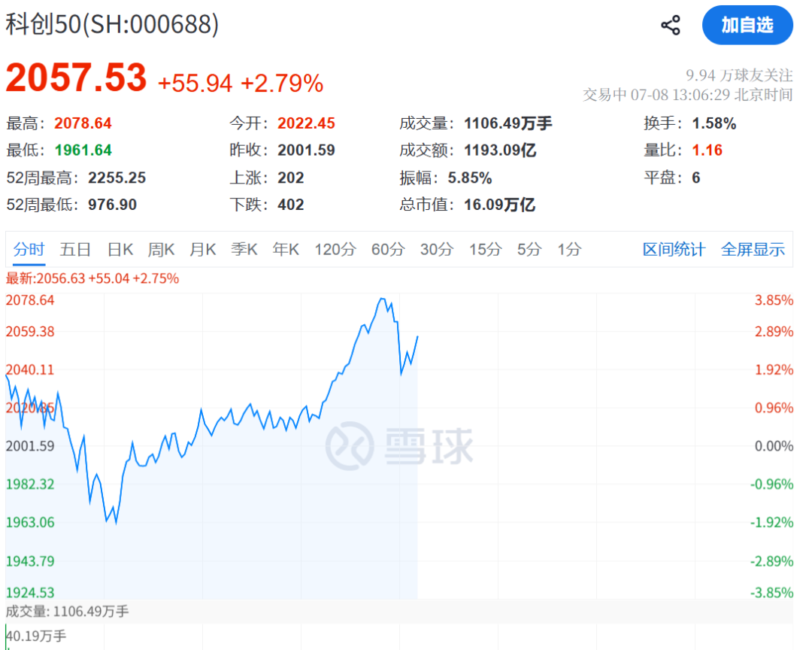
Task: Click 平盘 value 6
Action: (x=696, y=178)
